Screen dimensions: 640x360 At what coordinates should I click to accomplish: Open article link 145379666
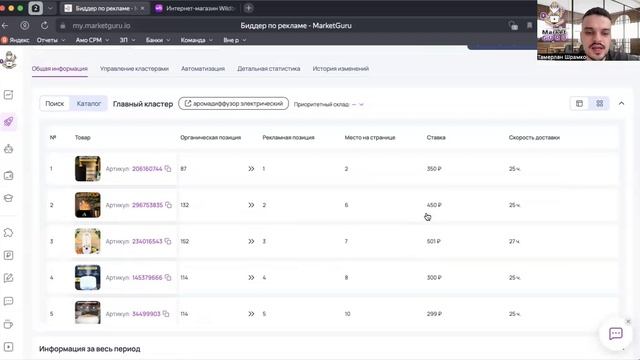[x=147, y=278]
